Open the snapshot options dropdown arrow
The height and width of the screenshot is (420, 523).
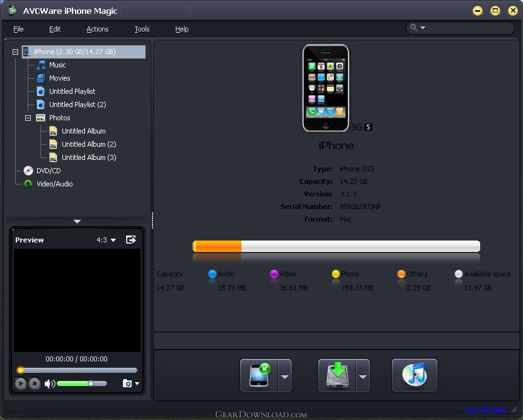coord(137,383)
